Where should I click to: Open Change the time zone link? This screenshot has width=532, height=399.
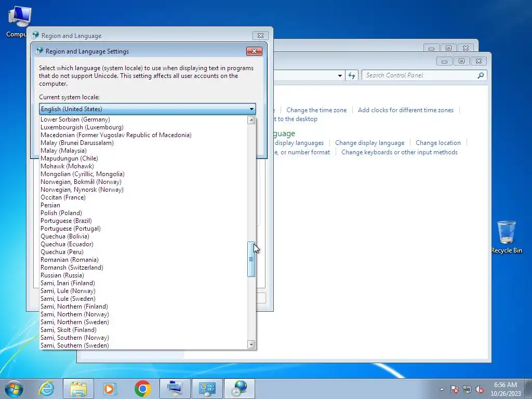click(316, 110)
